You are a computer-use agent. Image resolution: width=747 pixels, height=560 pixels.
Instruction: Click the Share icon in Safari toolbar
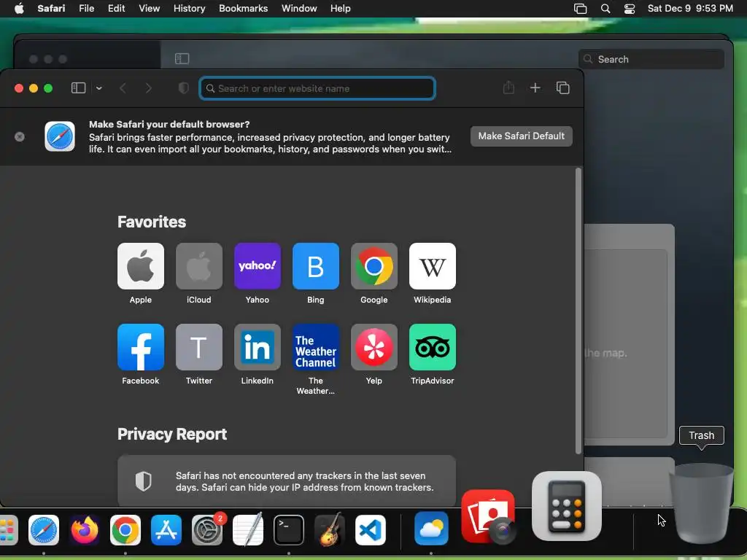(x=508, y=87)
